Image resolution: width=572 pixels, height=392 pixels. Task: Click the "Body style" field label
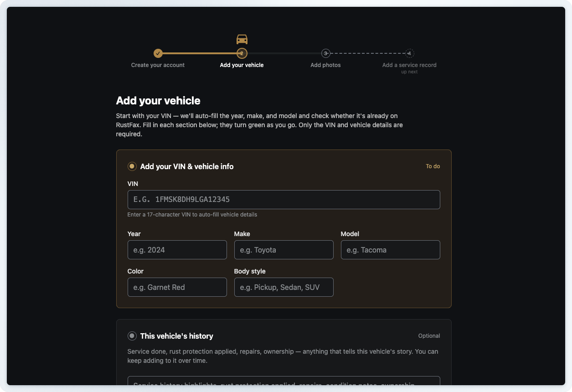(x=250, y=271)
